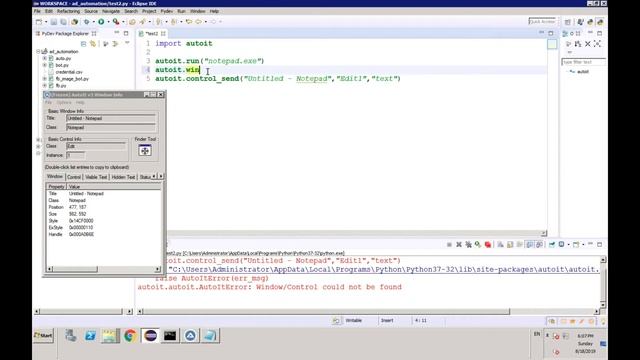
Task: Toggle Scroll Lock in the Console toolbar
Action: (x=510, y=244)
